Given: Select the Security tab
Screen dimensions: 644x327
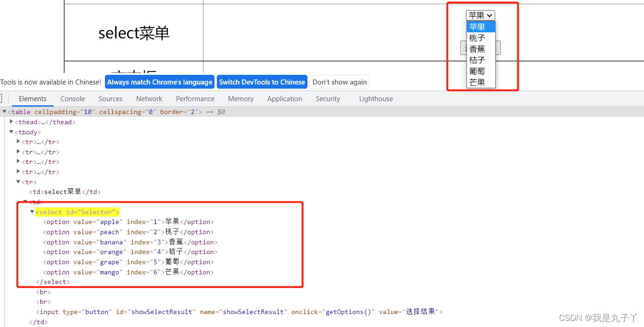Looking at the screenshot, I should 328,98.
